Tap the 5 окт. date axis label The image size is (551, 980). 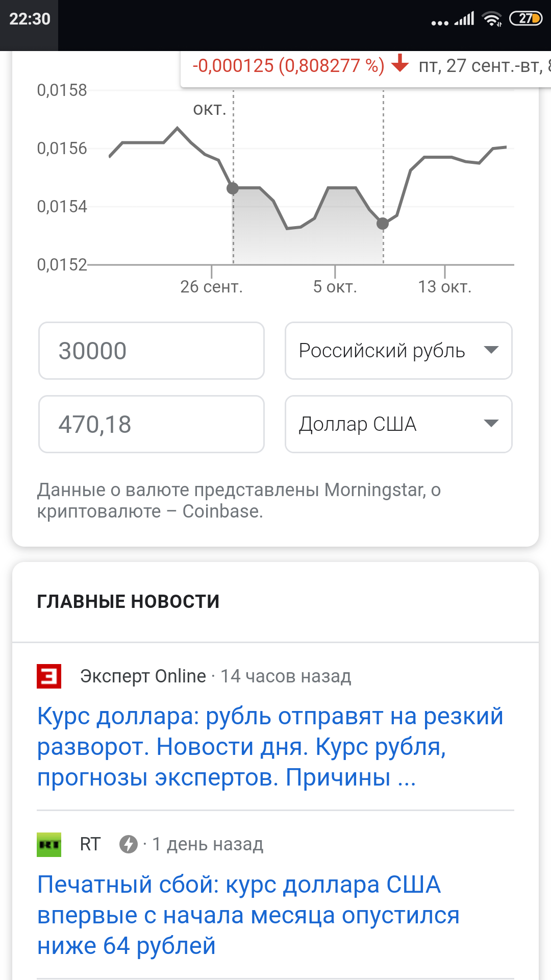click(x=335, y=287)
